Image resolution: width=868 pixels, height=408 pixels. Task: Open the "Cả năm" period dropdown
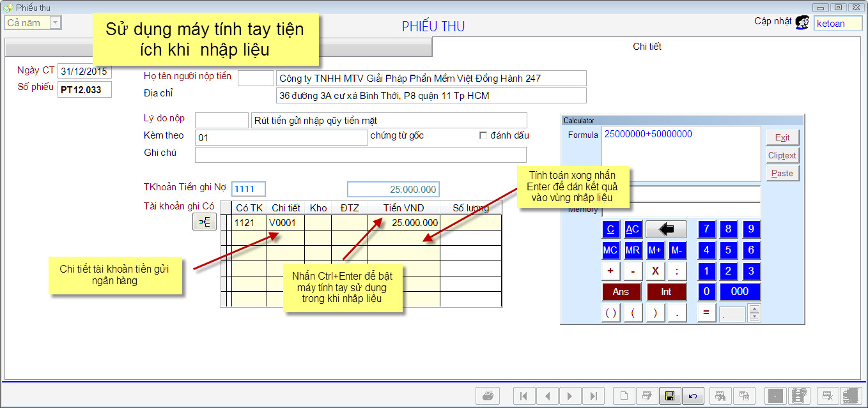(x=56, y=23)
